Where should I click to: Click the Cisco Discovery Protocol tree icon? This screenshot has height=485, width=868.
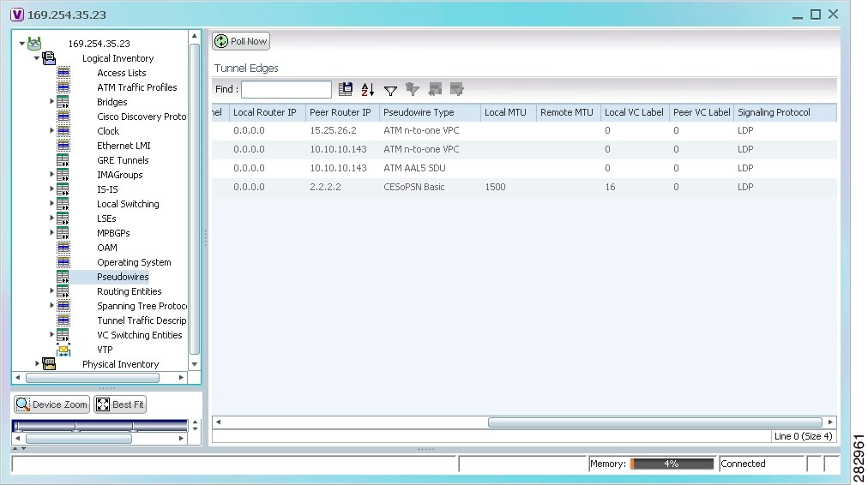63,117
